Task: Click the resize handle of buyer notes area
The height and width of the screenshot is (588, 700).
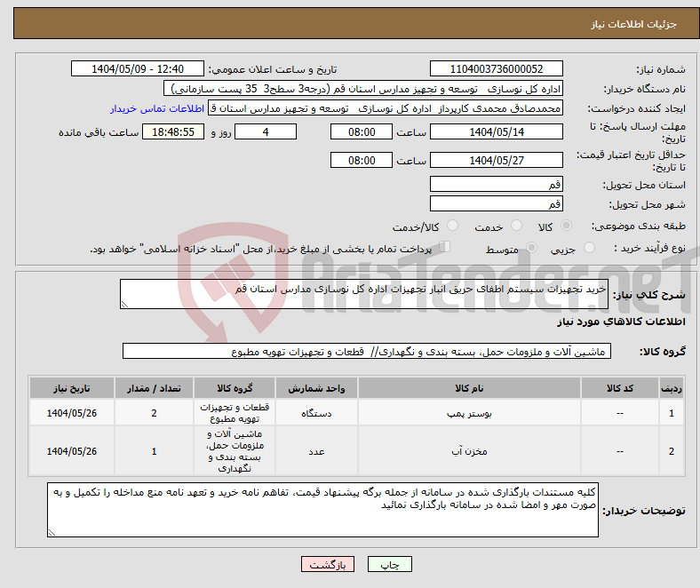Action: pos(52,533)
